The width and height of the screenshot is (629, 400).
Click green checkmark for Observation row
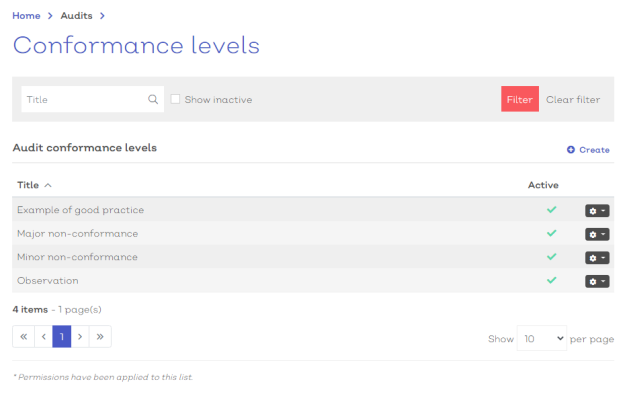click(551, 280)
